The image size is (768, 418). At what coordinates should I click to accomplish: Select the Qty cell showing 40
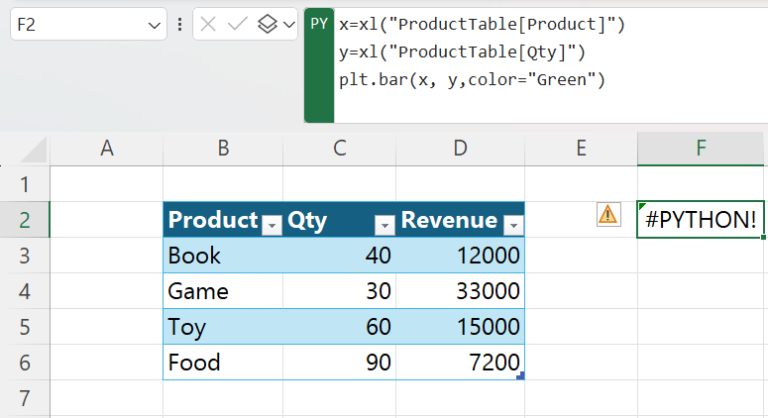(339, 255)
